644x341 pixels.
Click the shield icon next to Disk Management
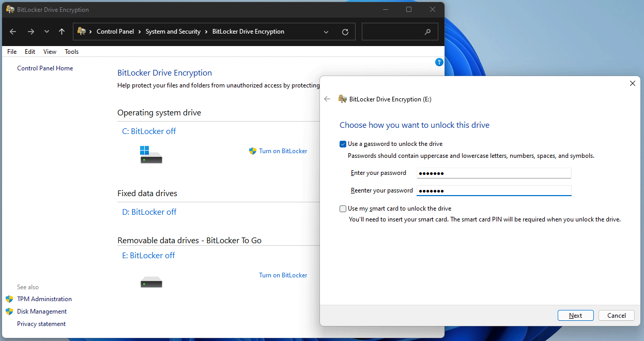(x=9, y=312)
